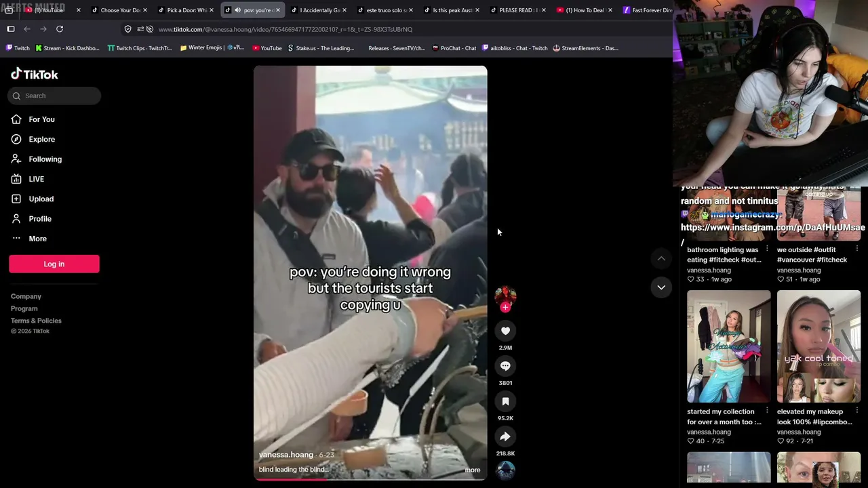Go forward with the browser forward arrow

click(43, 29)
